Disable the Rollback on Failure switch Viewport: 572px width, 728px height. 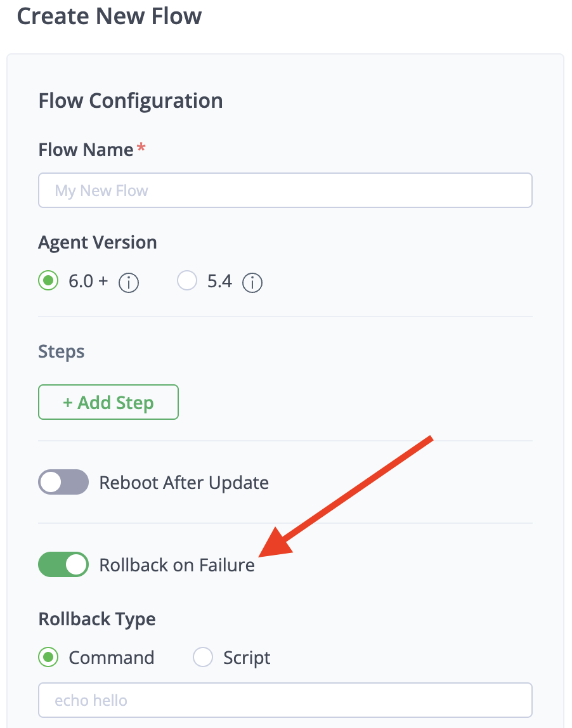pos(63,564)
